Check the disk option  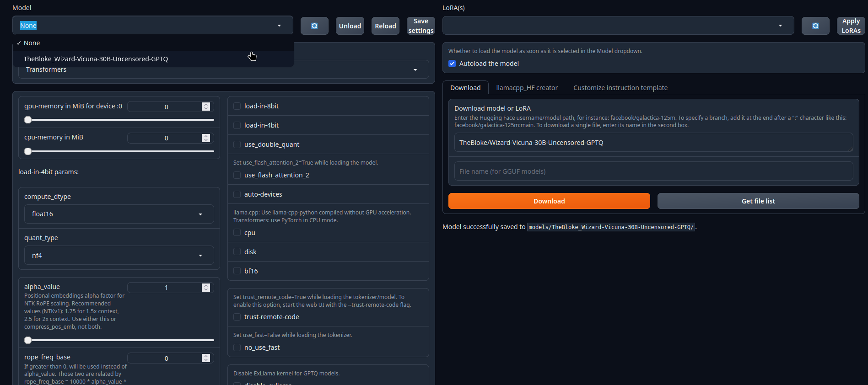click(237, 252)
